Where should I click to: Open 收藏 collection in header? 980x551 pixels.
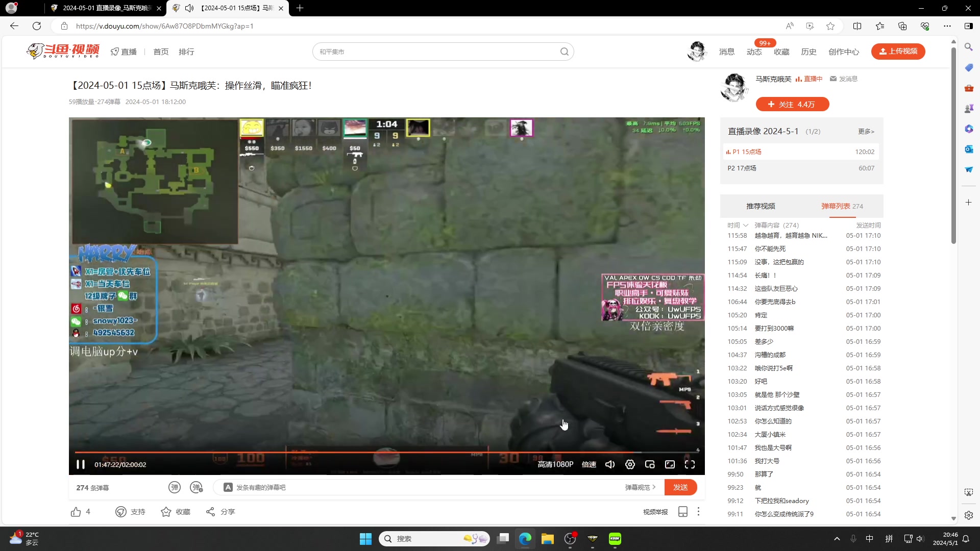click(781, 52)
